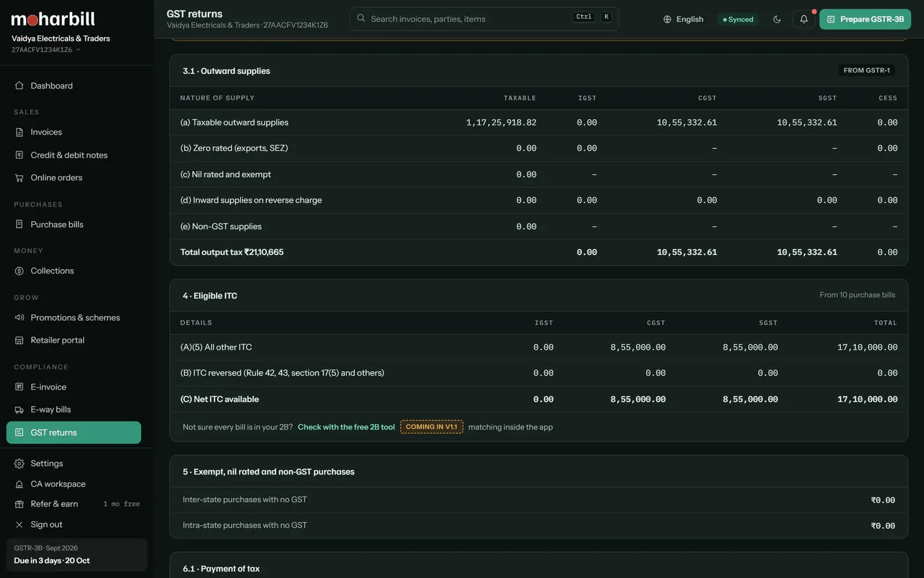The width and height of the screenshot is (924, 578).
Task: Open the English language selector
Action: click(x=683, y=19)
